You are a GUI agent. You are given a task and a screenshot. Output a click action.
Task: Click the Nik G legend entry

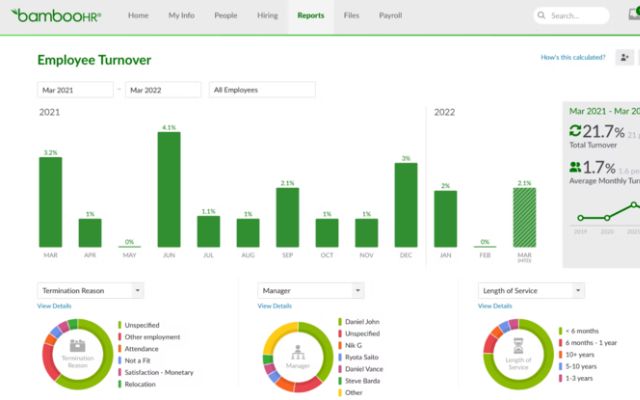[350, 345]
